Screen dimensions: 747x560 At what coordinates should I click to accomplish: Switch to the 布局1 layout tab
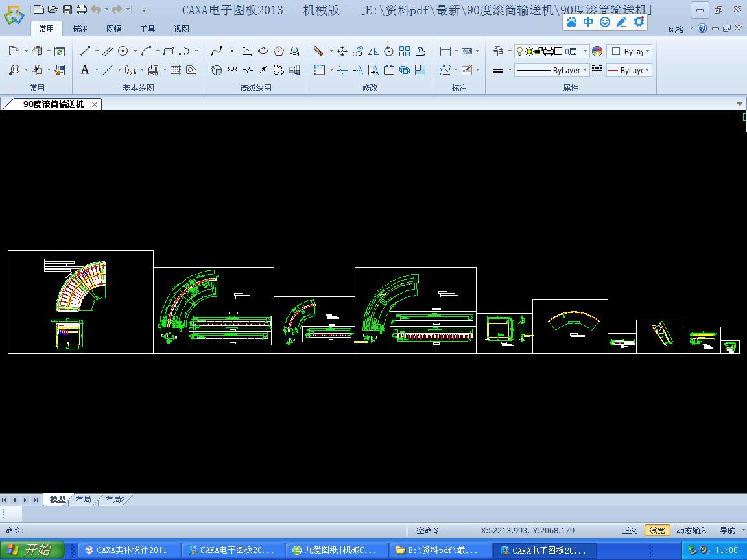(x=85, y=500)
